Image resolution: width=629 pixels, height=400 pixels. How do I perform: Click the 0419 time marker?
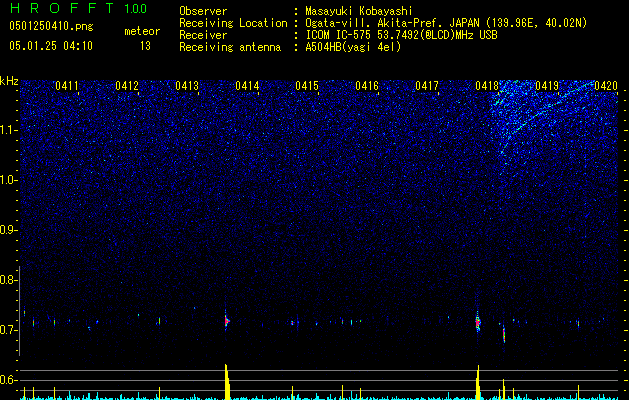pos(547,86)
